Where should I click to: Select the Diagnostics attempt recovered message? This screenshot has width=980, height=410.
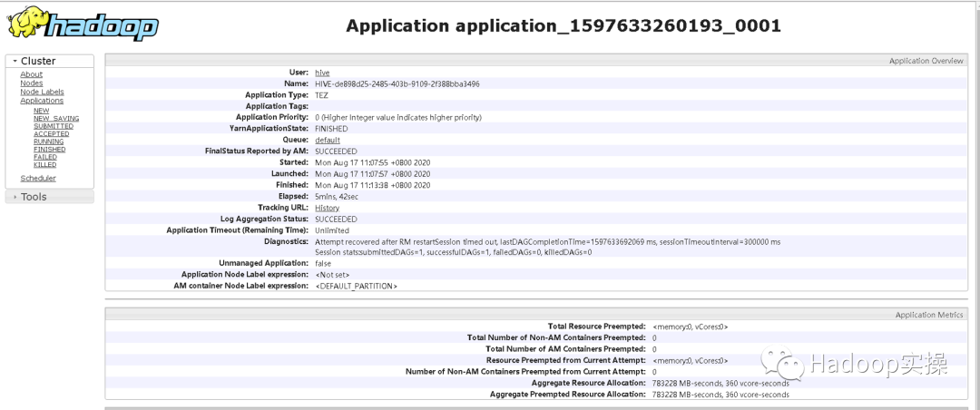coord(547,241)
